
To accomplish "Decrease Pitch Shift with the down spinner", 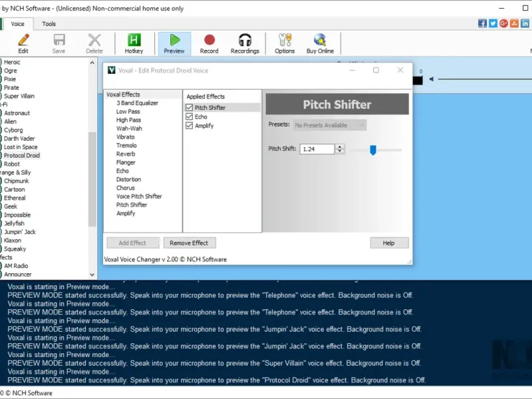I will [340, 152].
